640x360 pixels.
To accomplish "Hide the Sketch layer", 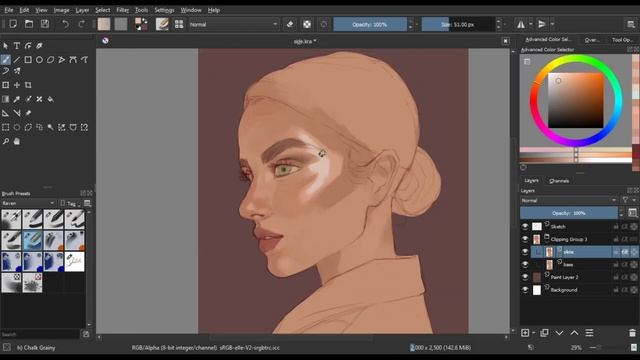I will 525,226.
